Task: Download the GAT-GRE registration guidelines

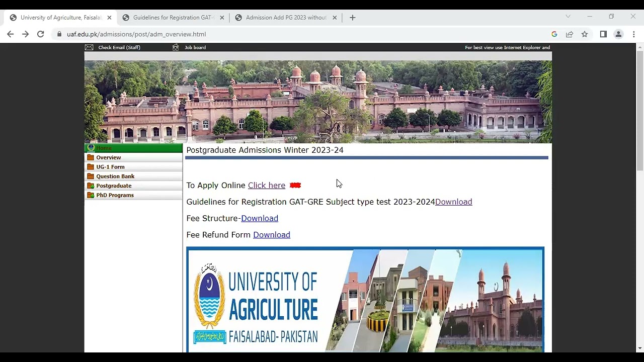Action: tap(453, 202)
